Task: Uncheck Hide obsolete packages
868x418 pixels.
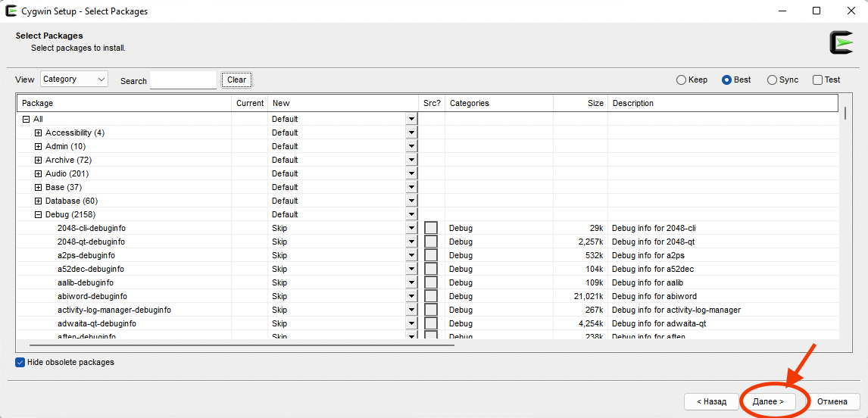Action: [x=20, y=362]
